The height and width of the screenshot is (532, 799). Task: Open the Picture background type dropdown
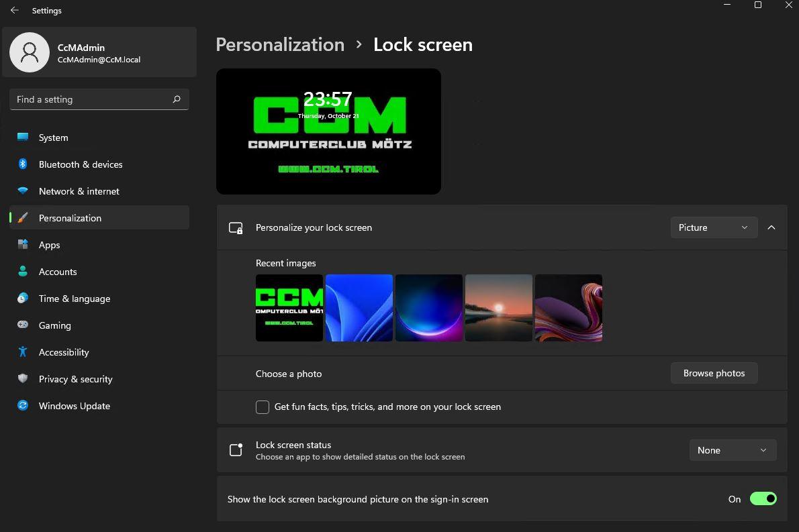click(713, 227)
